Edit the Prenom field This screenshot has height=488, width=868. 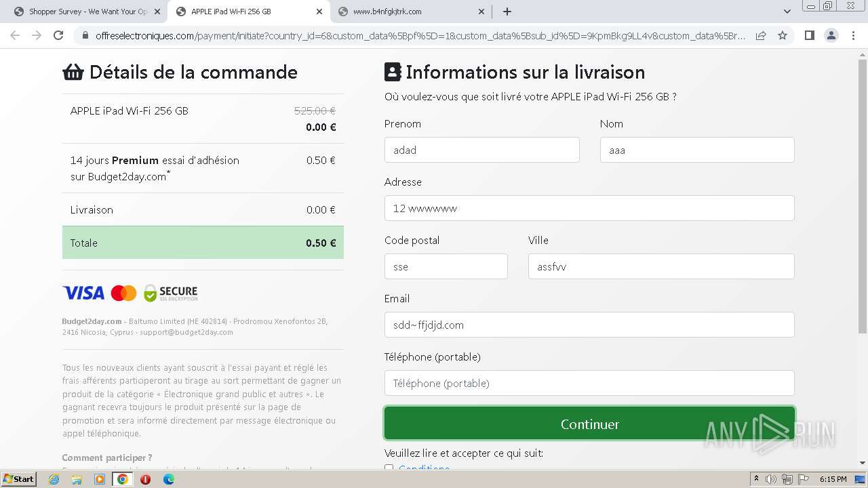(x=481, y=150)
